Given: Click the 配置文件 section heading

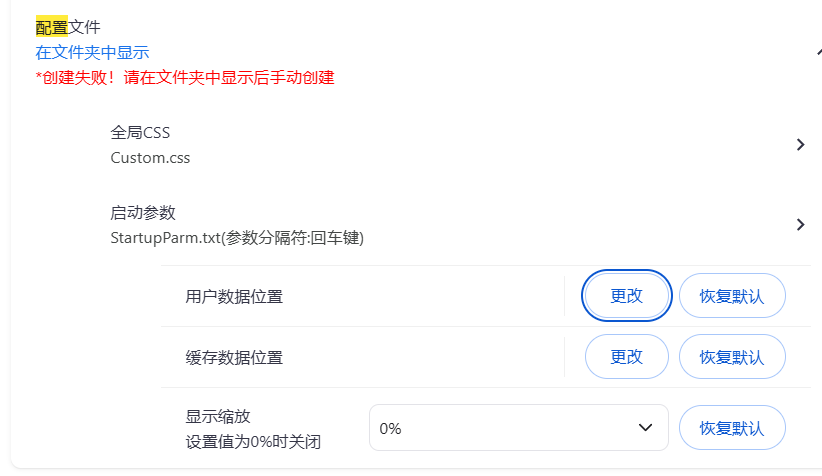Looking at the screenshot, I should [x=68, y=27].
